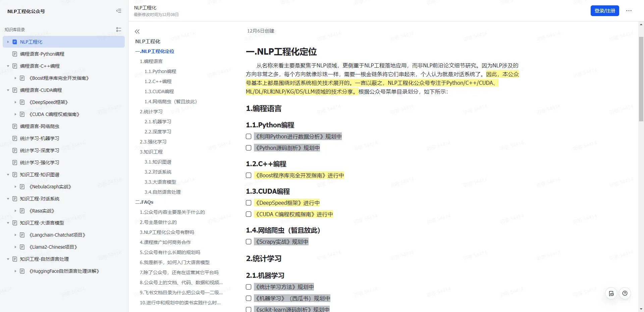Image resolution: width=644 pixels, height=312 pixels.
Task: Jump to 一.NLP工程化定位 in outline
Action: pyautogui.click(x=155, y=51)
